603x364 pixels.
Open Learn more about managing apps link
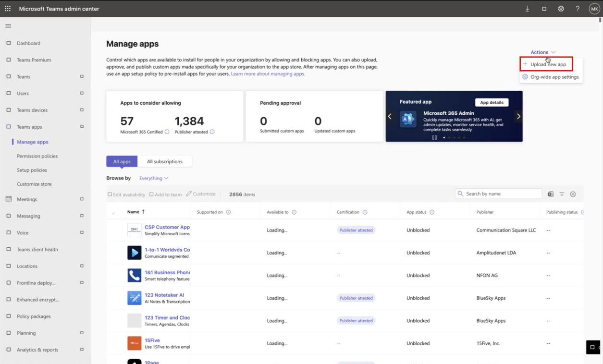pos(268,74)
